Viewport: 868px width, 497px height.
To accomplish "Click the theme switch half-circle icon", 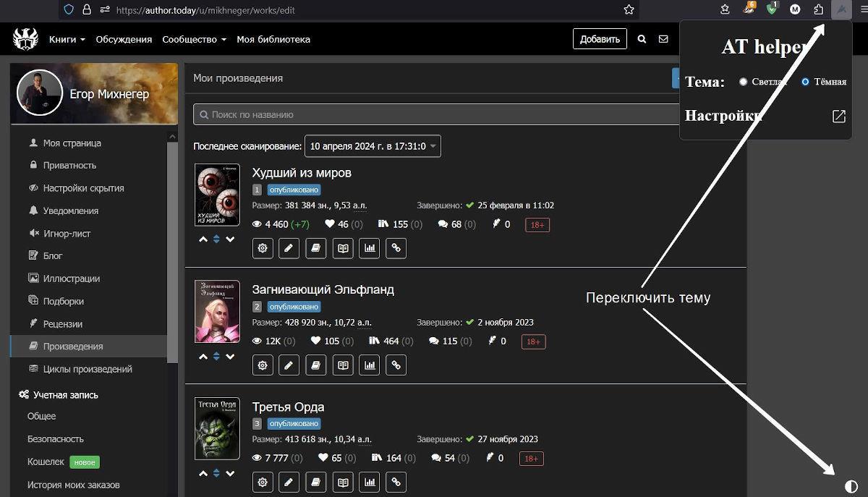I will (851, 487).
